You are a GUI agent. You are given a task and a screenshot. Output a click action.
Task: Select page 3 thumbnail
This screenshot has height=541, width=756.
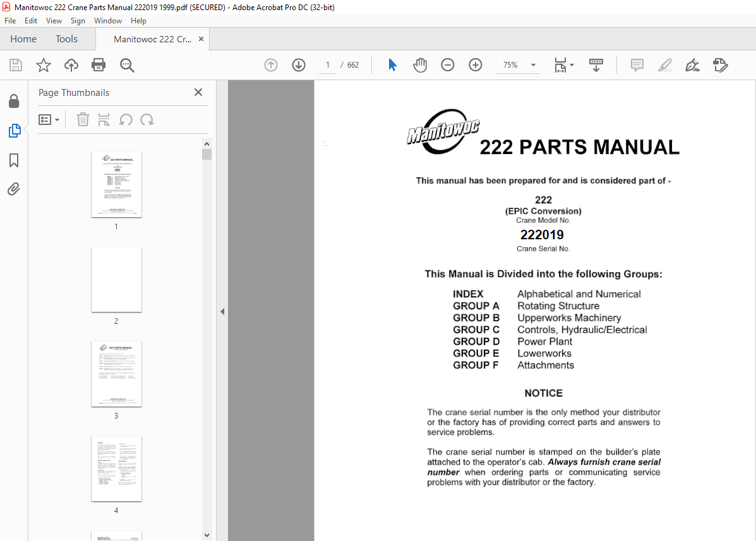[x=116, y=374]
